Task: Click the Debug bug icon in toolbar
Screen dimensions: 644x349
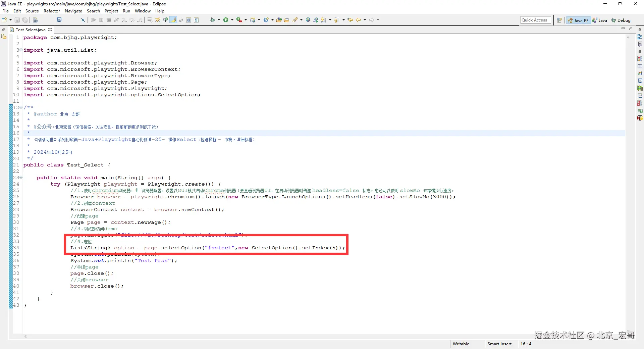Action: point(212,20)
